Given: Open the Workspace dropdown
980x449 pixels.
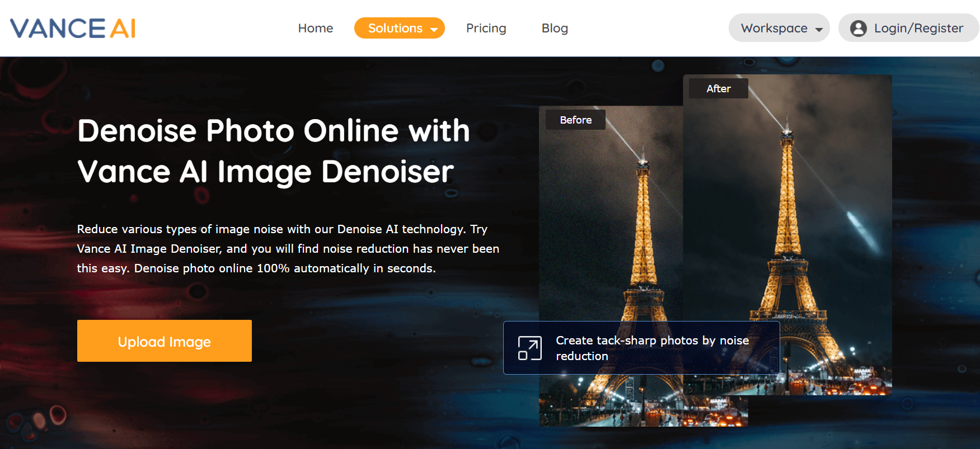Looking at the screenshot, I should [x=779, y=28].
